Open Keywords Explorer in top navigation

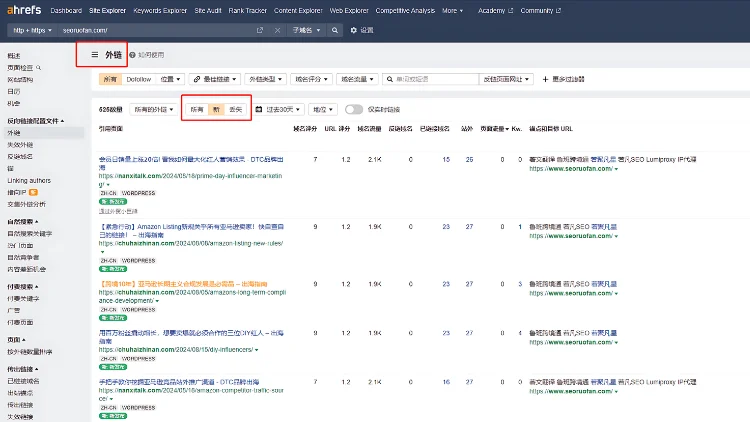tap(160, 11)
